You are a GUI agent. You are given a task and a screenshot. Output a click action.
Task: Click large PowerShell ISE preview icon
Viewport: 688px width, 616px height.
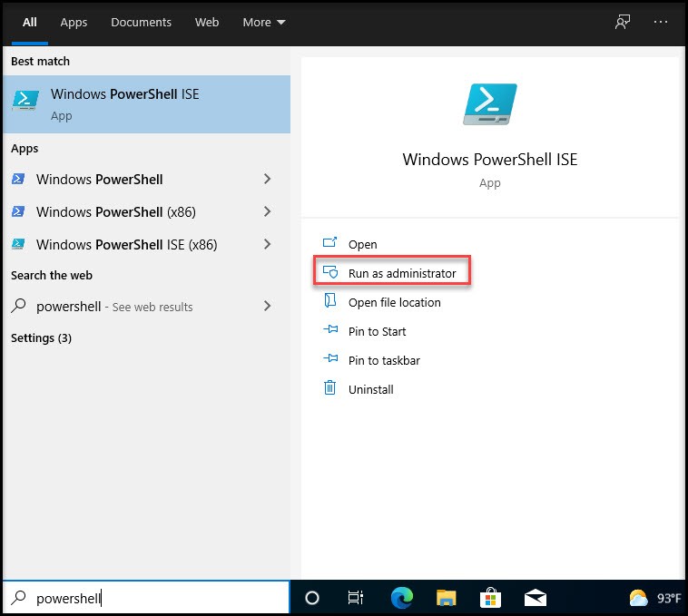(x=490, y=104)
